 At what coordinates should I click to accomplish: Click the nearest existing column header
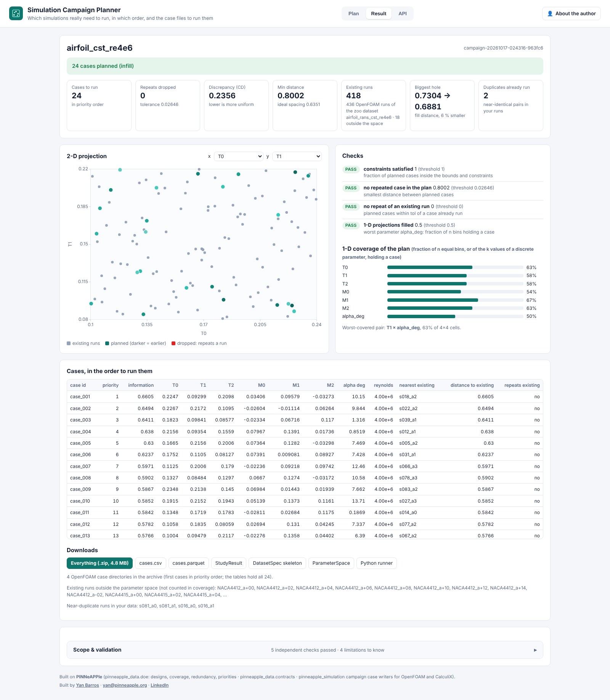417,385
